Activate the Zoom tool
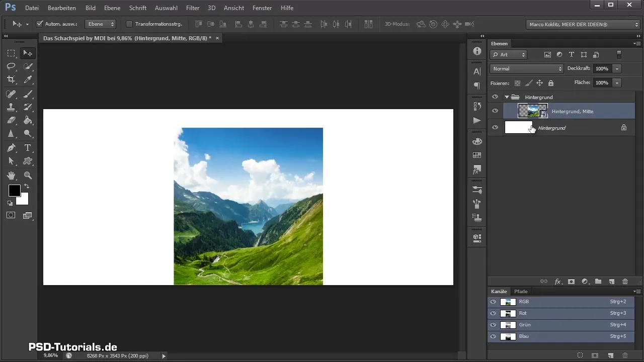The image size is (644, 362). (28, 175)
